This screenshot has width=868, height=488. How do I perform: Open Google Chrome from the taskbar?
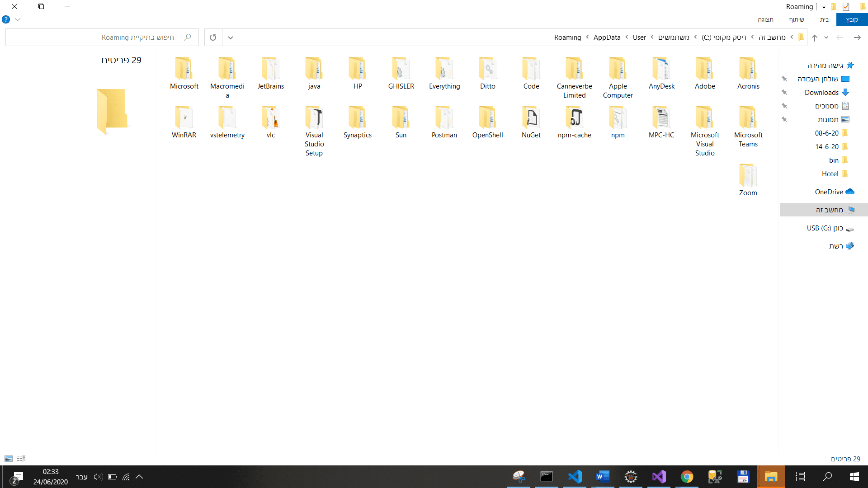click(x=687, y=477)
